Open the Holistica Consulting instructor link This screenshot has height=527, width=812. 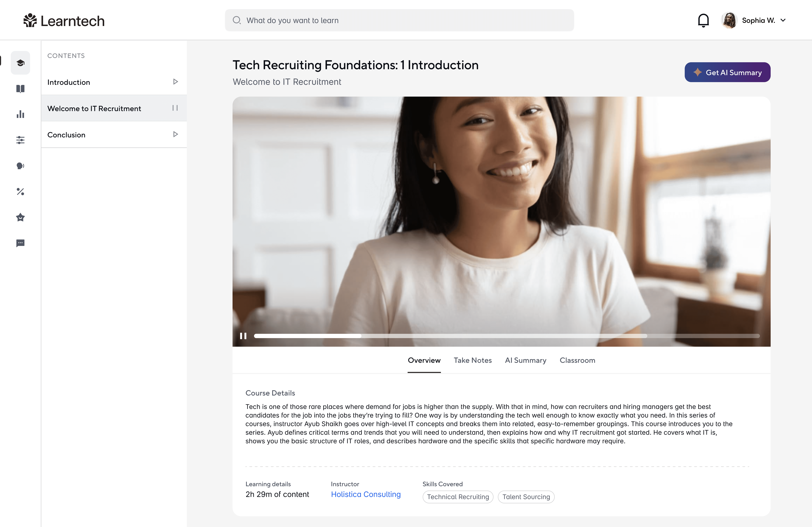tap(366, 494)
